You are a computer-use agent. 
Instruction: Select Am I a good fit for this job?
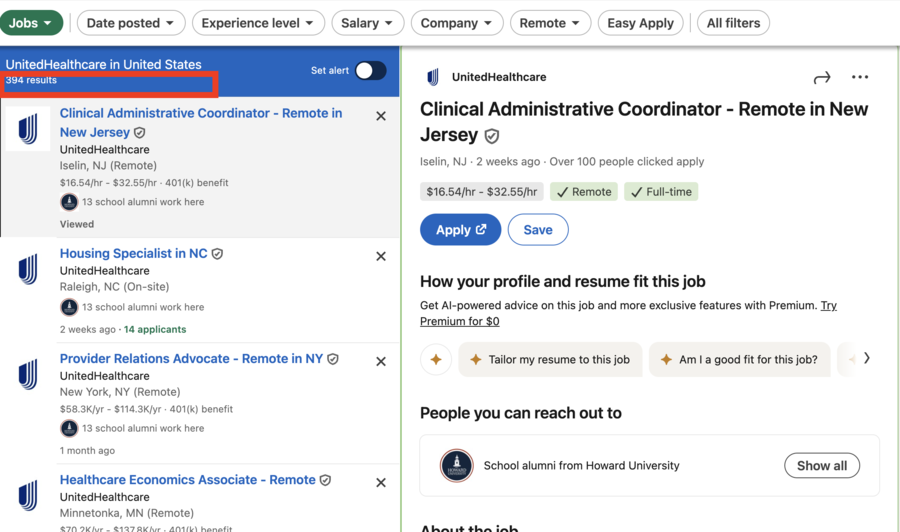739,359
